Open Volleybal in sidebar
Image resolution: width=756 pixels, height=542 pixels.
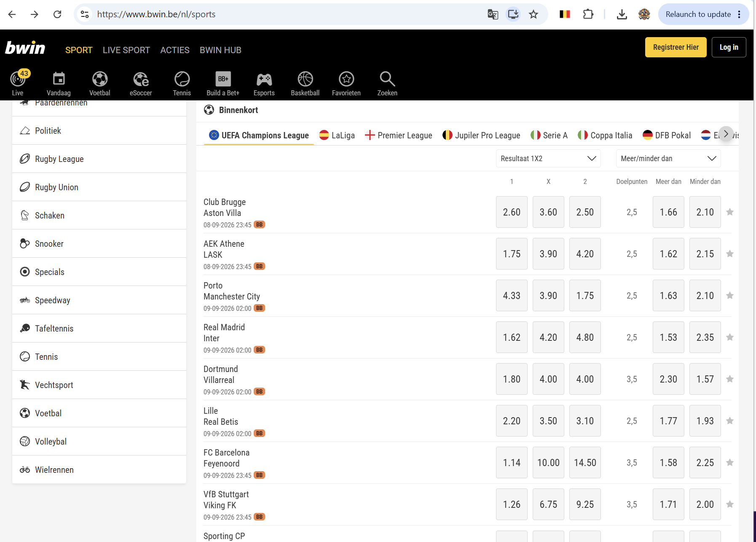coord(99,442)
